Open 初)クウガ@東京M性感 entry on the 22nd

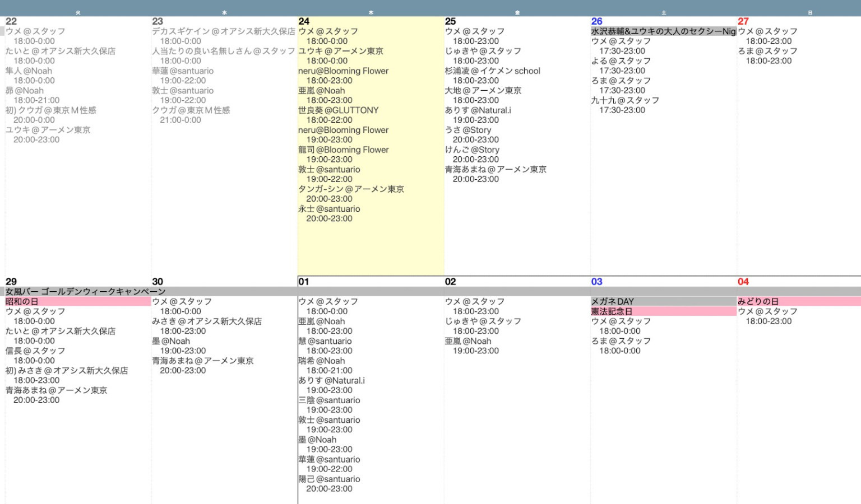tap(51, 110)
